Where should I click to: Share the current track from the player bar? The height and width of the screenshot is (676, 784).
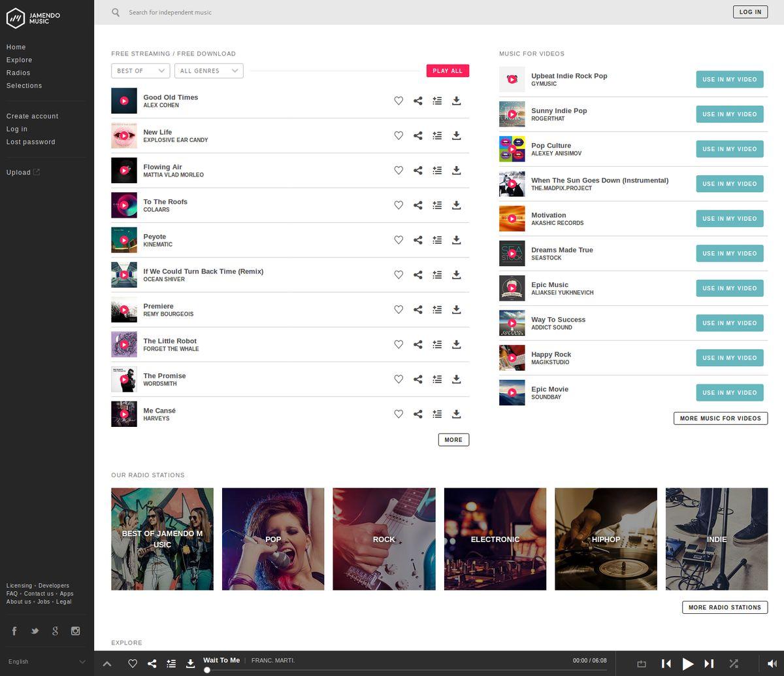coord(152,664)
